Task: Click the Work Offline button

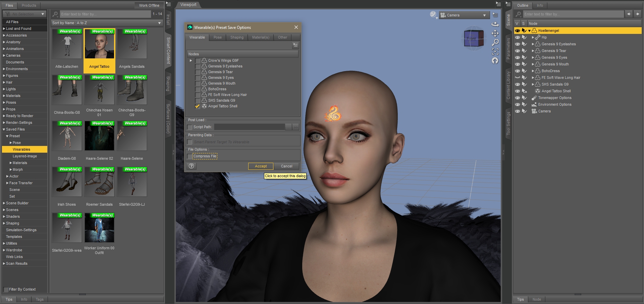Action: coord(149,5)
